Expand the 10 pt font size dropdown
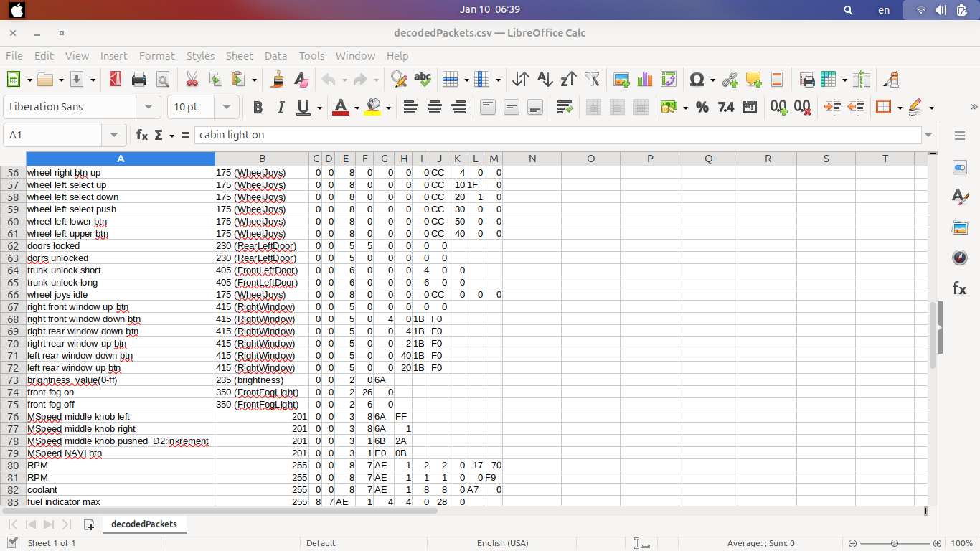This screenshot has width=980, height=551. (227, 107)
